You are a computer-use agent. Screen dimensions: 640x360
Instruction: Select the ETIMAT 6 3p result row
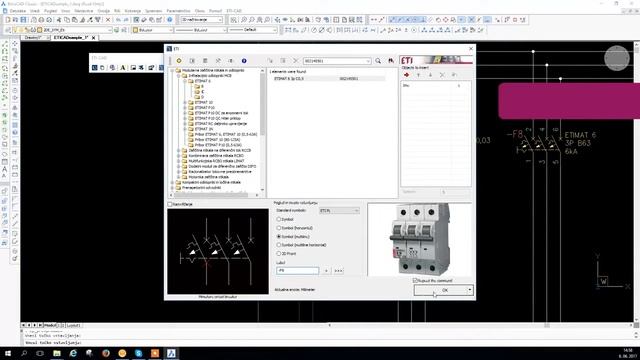coord(329,78)
